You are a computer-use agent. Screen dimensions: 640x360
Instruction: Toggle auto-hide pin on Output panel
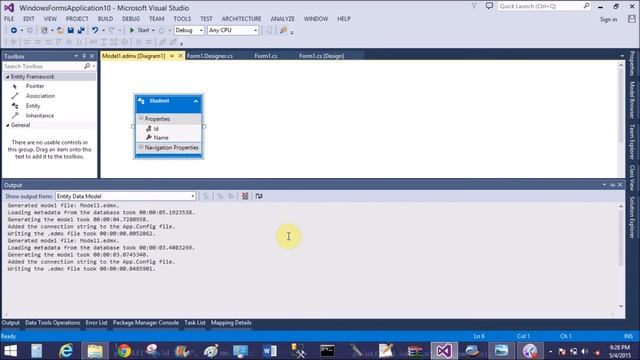pyautogui.click(x=612, y=185)
